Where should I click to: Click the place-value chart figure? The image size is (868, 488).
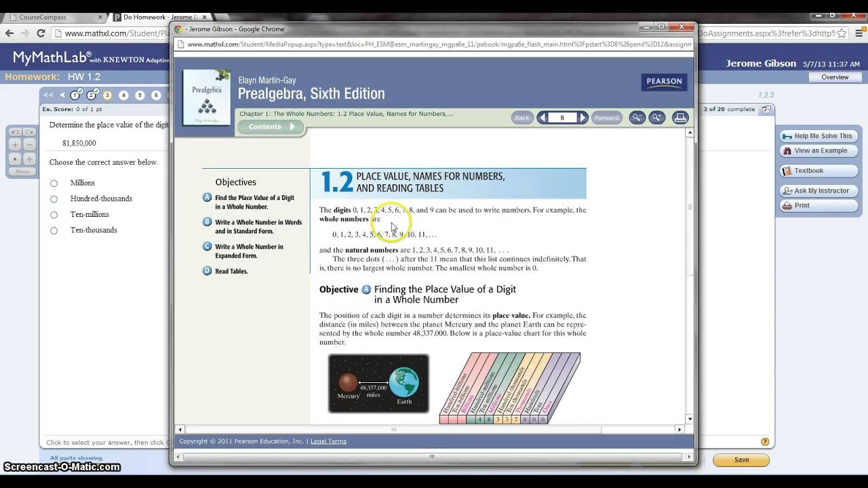(x=510, y=388)
